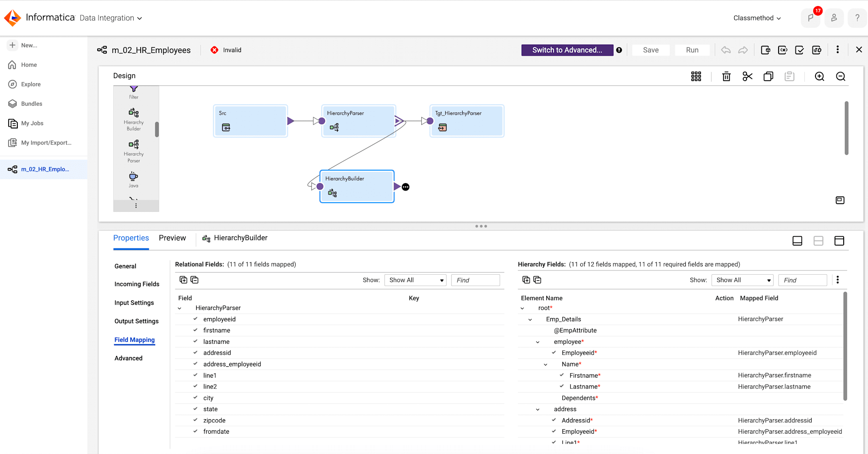868x454 pixels.
Task: Open Classmethod organization dropdown
Action: click(757, 18)
